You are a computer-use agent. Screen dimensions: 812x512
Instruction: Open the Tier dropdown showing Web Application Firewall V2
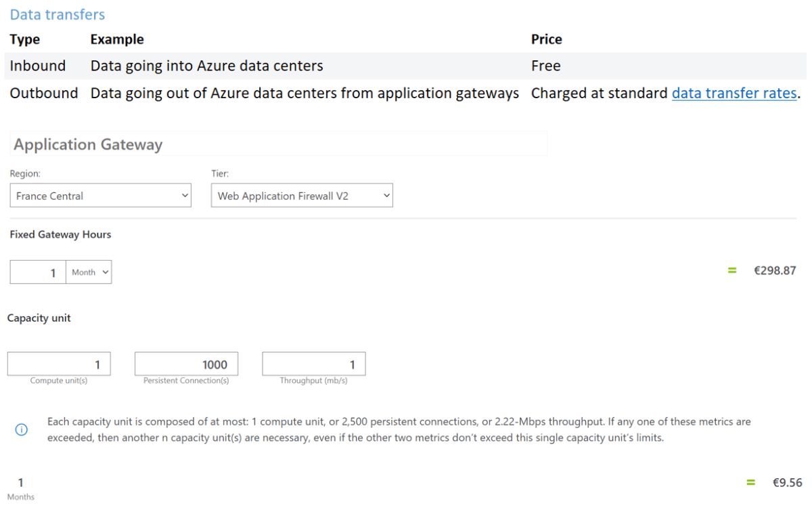[x=302, y=195]
